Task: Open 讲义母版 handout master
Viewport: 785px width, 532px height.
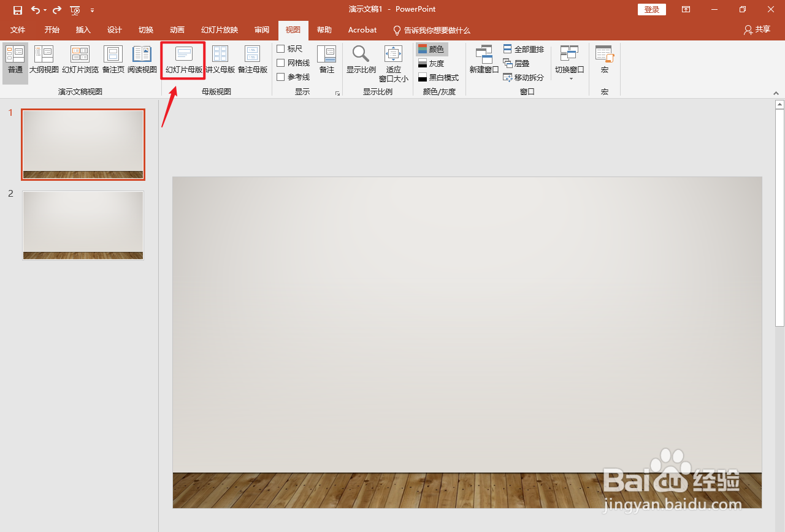Action: pos(220,61)
